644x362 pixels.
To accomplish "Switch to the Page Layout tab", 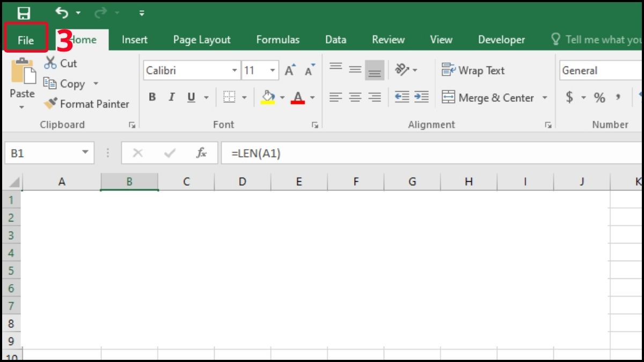I will 202,40.
